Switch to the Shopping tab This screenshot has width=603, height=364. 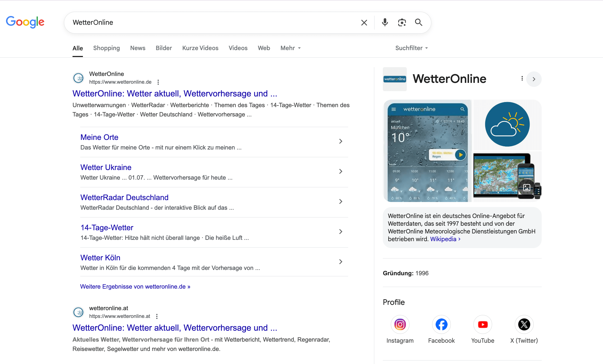pyautogui.click(x=106, y=48)
